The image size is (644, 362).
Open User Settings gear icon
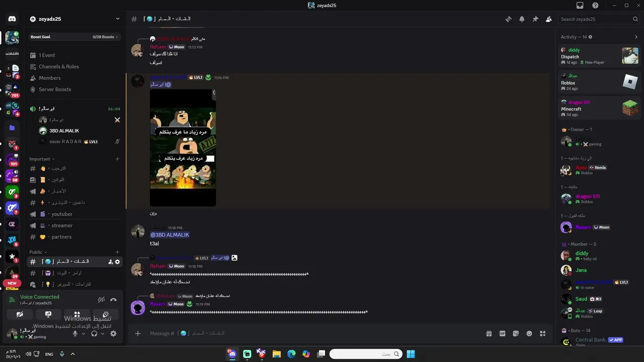pos(113,333)
